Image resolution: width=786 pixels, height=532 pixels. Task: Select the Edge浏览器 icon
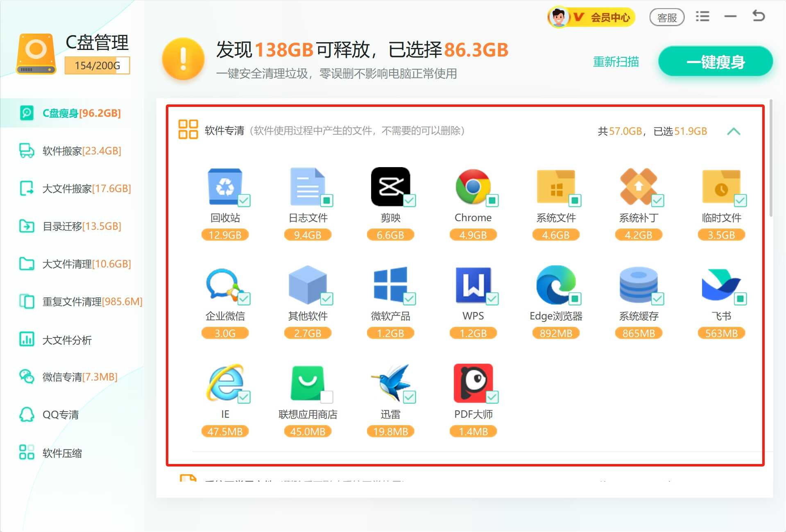[x=556, y=285]
